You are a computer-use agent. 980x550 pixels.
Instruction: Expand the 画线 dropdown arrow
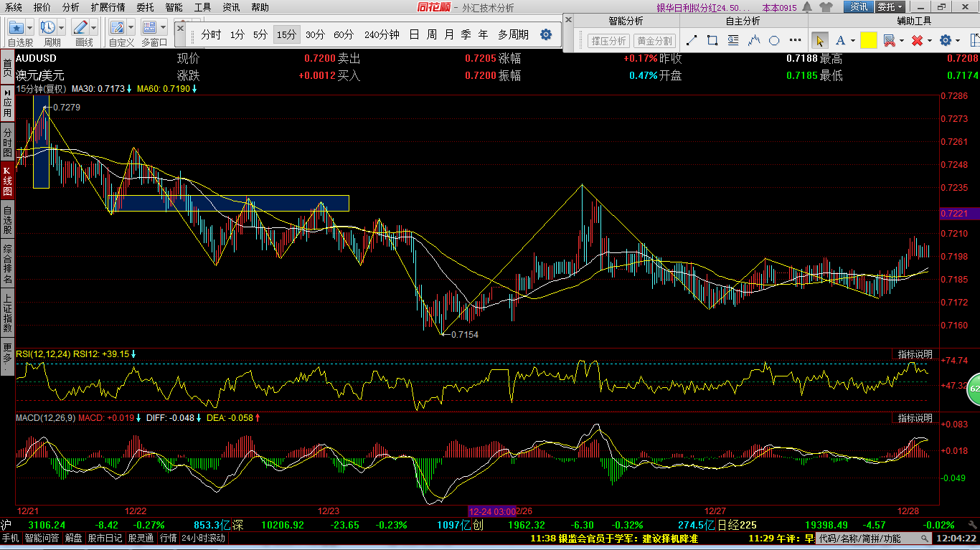(x=94, y=28)
